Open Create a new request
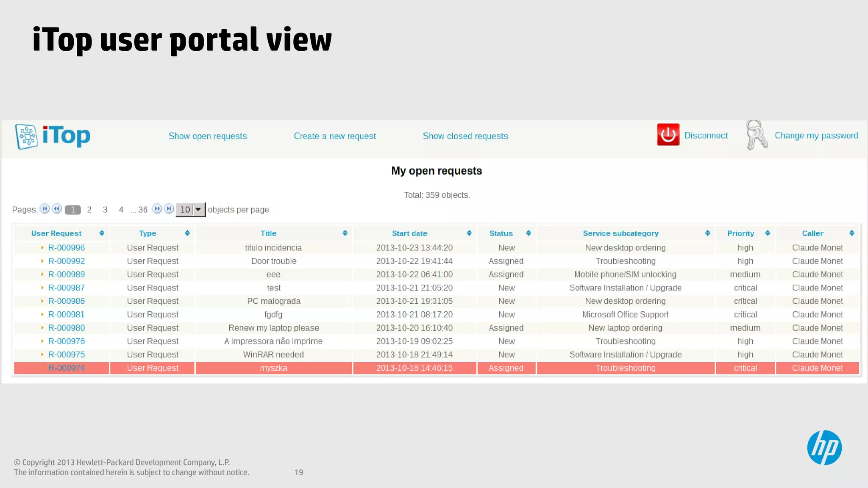868x488 pixels. [335, 136]
